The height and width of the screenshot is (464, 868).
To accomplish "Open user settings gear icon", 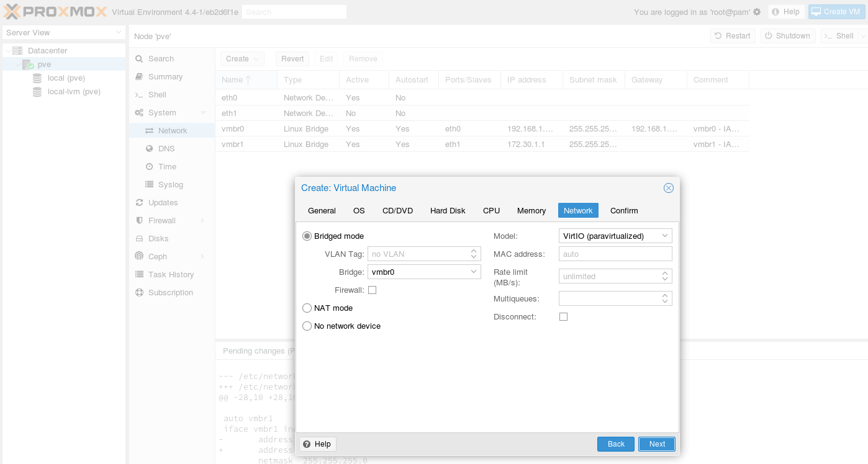I will [757, 12].
